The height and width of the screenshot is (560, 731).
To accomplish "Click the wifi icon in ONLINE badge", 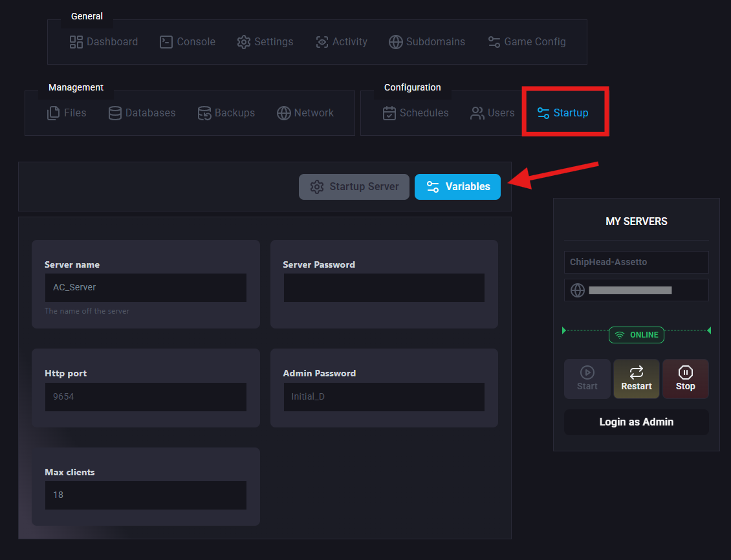I will click(x=620, y=335).
